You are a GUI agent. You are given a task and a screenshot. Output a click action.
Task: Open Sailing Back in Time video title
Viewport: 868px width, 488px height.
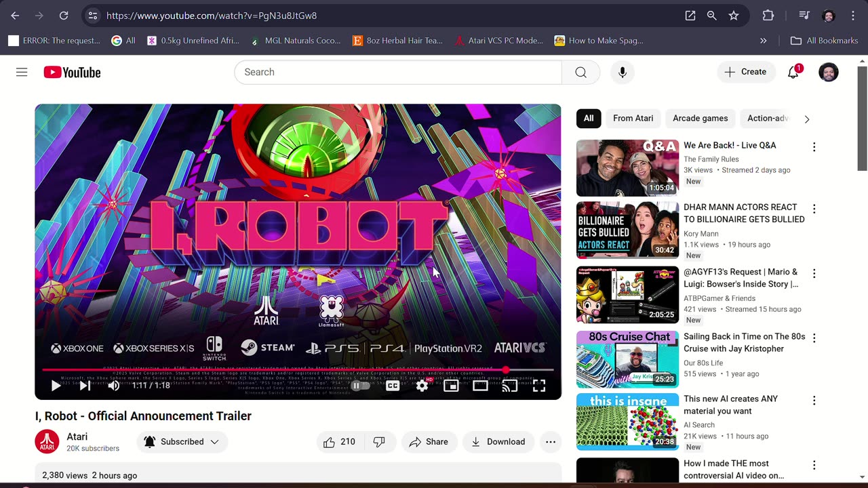tap(744, 343)
